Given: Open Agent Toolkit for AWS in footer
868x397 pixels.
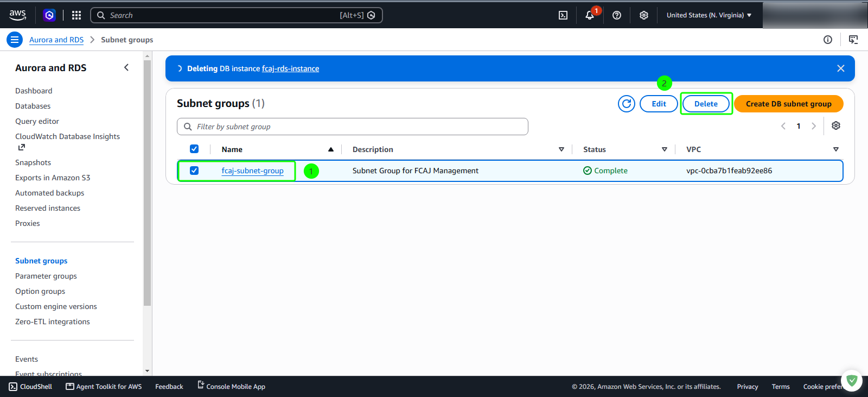Looking at the screenshot, I should click(104, 387).
